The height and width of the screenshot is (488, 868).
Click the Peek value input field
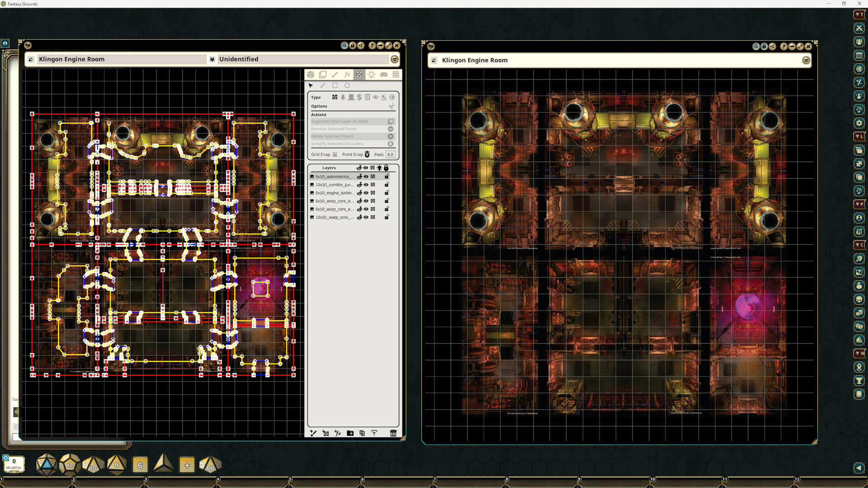pos(390,154)
